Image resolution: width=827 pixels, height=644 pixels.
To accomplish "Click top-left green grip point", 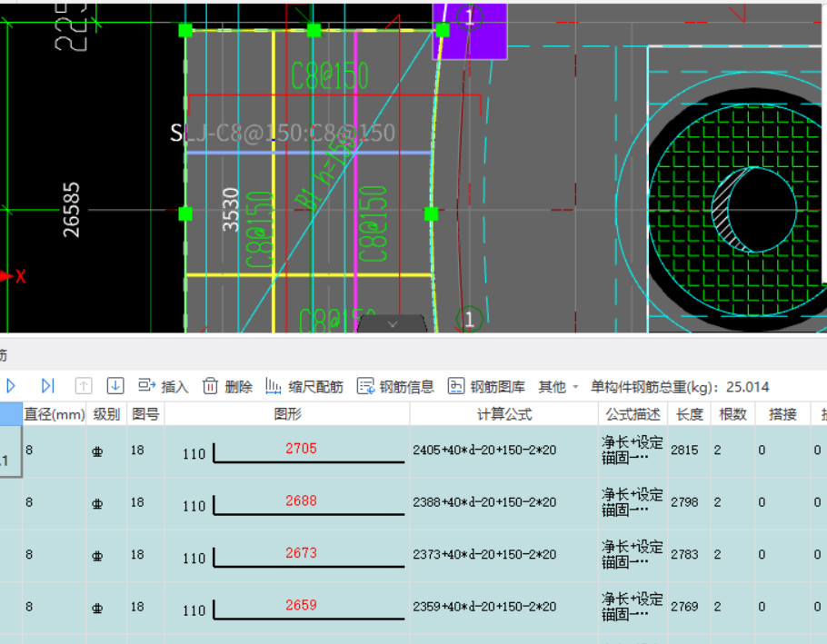I will point(185,30).
